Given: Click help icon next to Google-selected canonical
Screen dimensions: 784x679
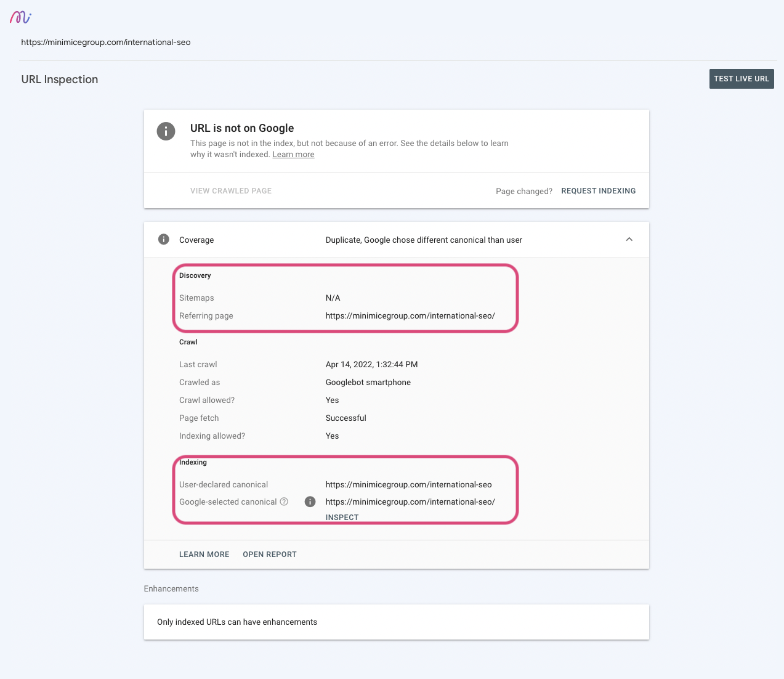Looking at the screenshot, I should pos(284,502).
